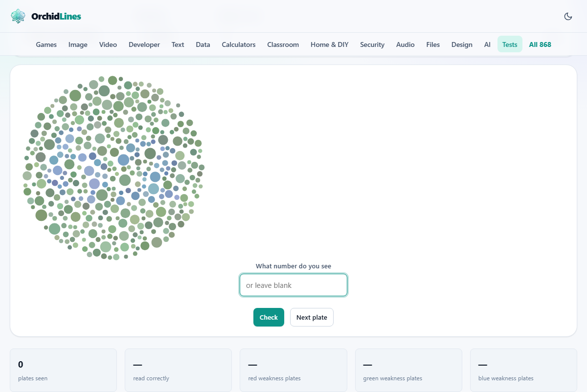Viewport: 587px width, 392px height.
Task: Go to the Calculators category
Action: (239, 44)
